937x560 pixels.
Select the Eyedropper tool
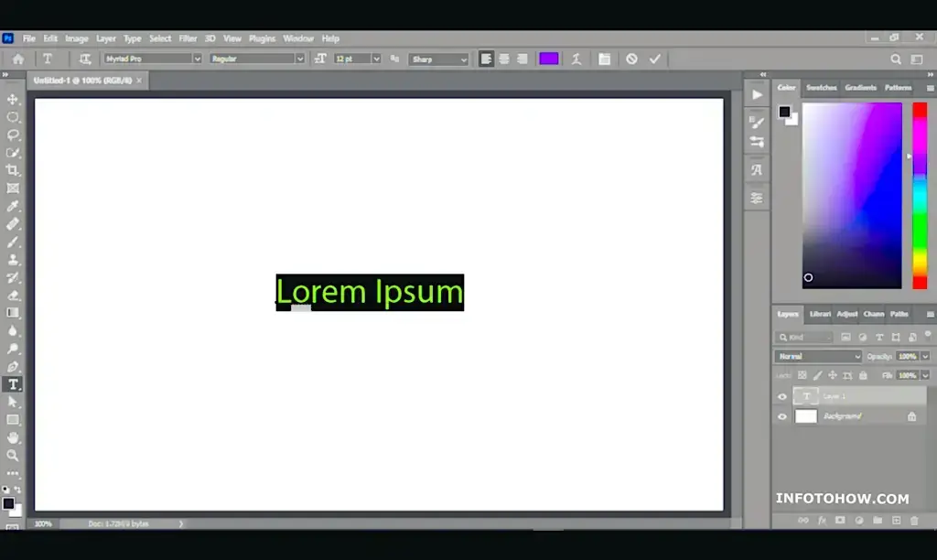click(x=13, y=206)
